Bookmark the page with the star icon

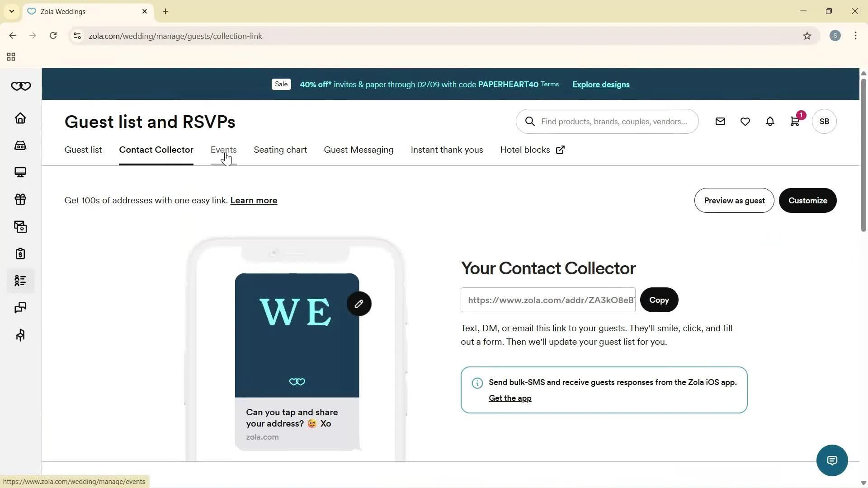808,36
